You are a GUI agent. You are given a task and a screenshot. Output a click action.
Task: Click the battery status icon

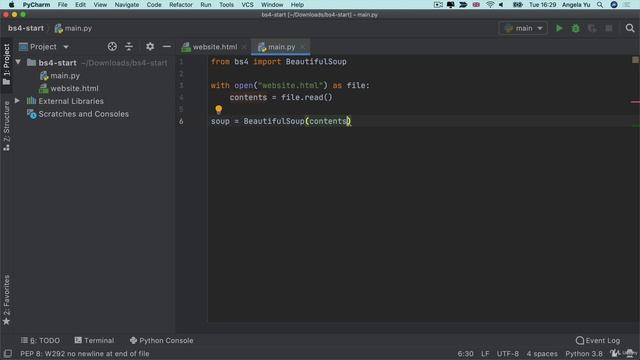(517, 4)
